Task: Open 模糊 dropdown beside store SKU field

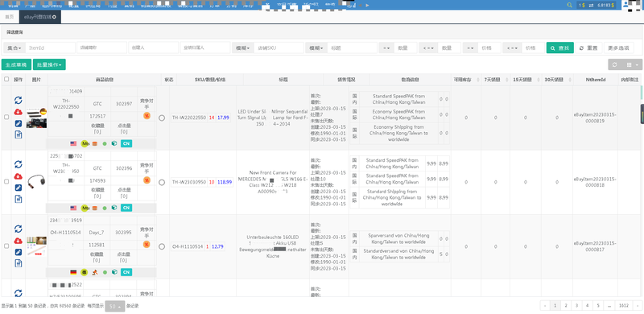Action: click(243, 48)
